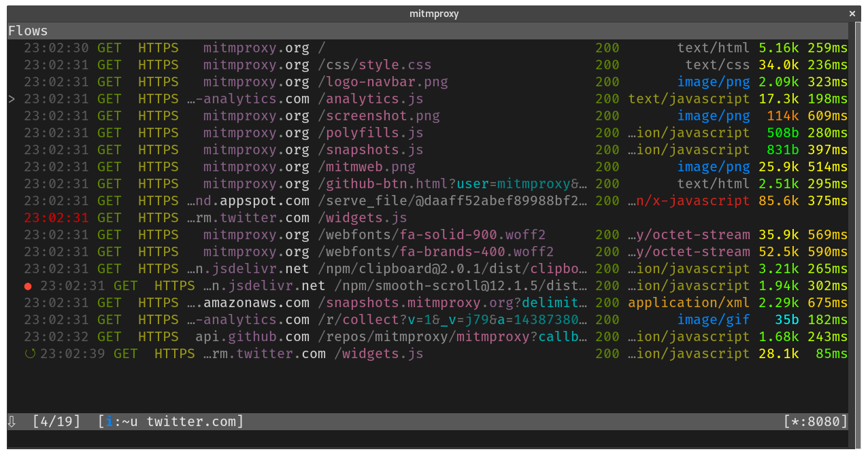Screen dimensions: 868x456
Task: Select the api.github.com /repos/mitmproxy flow
Action: tap(428, 337)
